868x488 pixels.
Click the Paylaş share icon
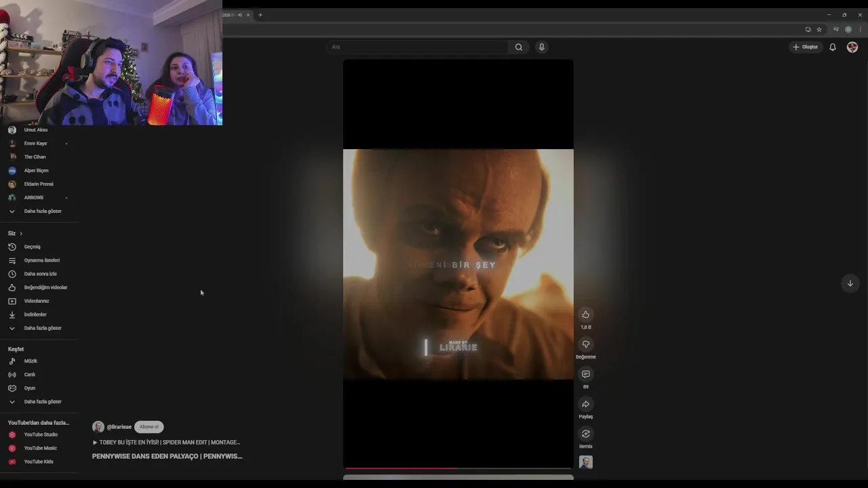tap(586, 404)
